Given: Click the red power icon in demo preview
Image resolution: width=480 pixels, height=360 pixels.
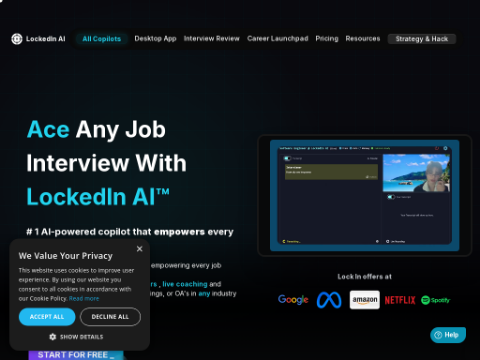Looking at the screenshot, I should pos(437,148).
